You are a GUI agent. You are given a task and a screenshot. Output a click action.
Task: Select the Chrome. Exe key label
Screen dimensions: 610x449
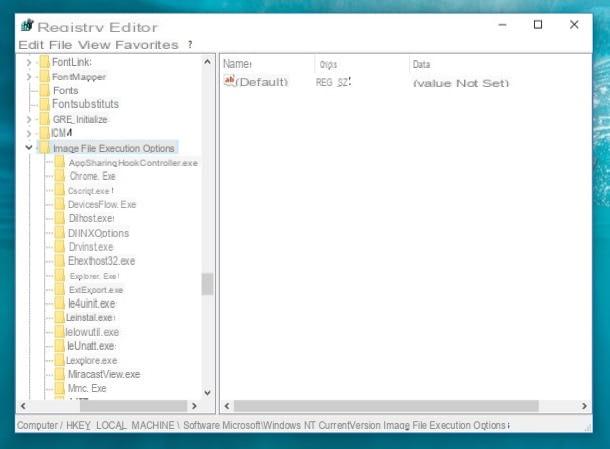pyautogui.click(x=93, y=176)
